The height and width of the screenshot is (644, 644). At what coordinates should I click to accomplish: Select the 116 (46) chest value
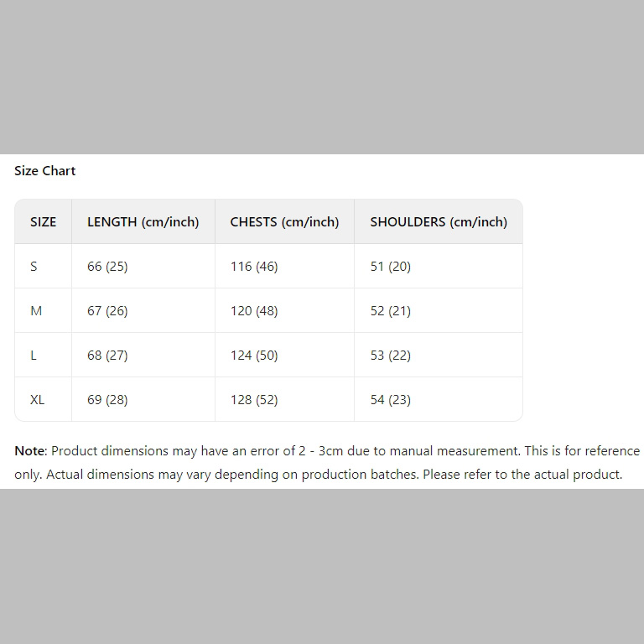254,267
